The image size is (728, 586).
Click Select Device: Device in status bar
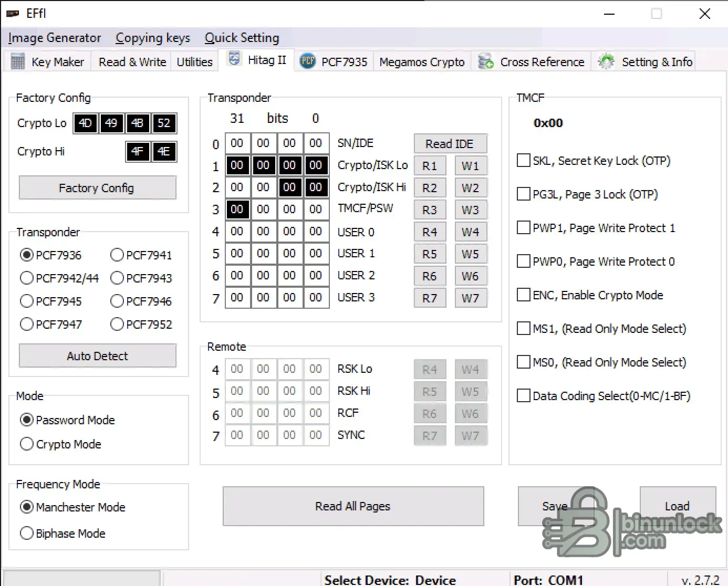click(390, 580)
